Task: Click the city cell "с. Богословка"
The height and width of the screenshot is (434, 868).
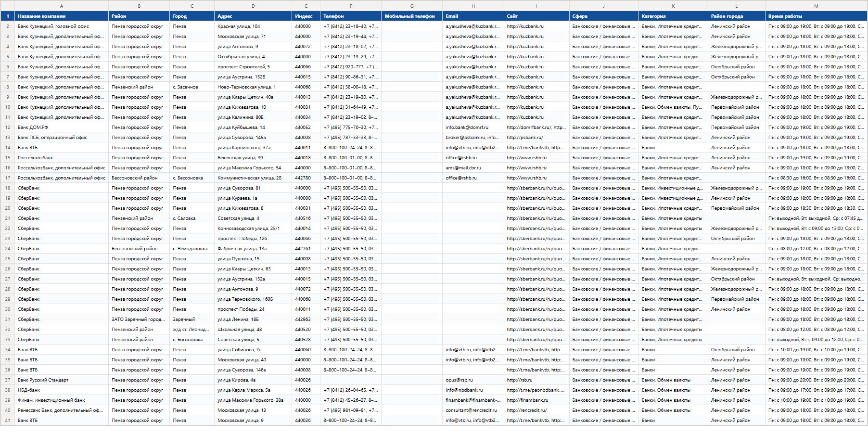Action: click(192, 340)
